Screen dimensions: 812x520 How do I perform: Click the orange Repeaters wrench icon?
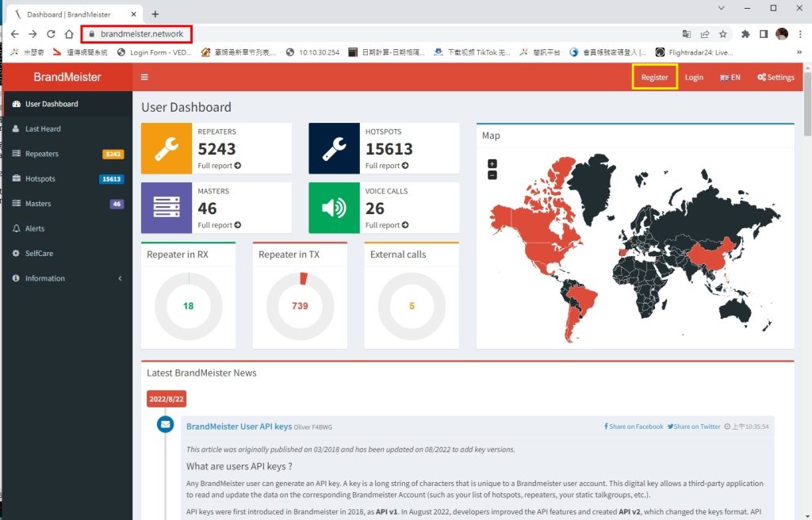(167, 148)
